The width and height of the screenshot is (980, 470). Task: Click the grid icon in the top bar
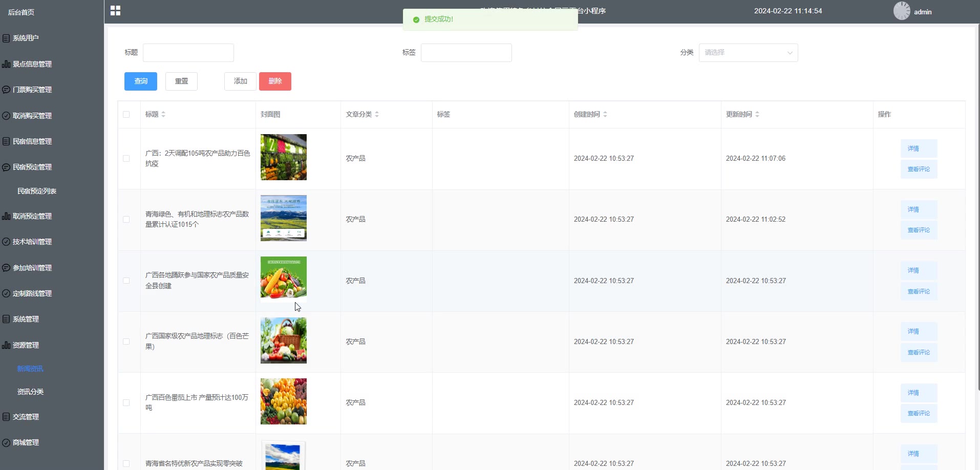[115, 11]
